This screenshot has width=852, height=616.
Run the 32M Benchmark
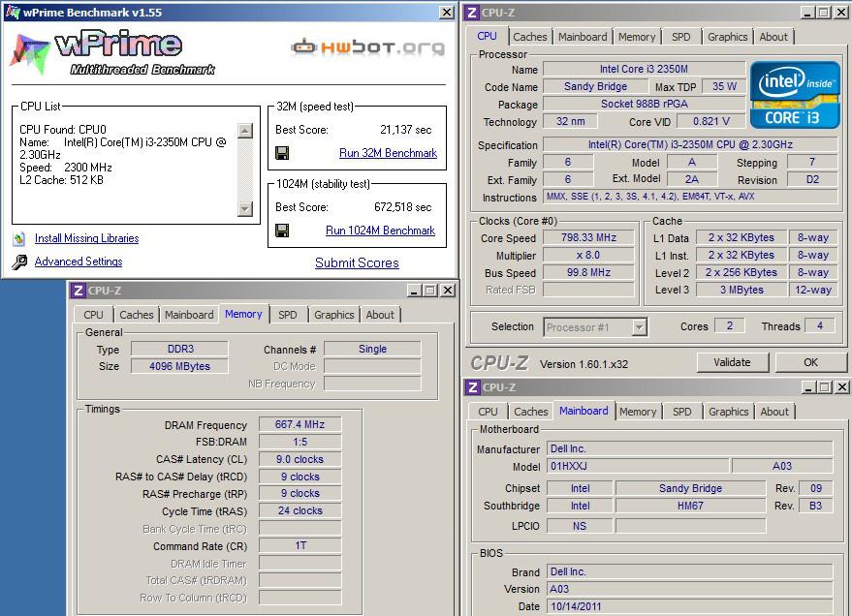pos(388,153)
